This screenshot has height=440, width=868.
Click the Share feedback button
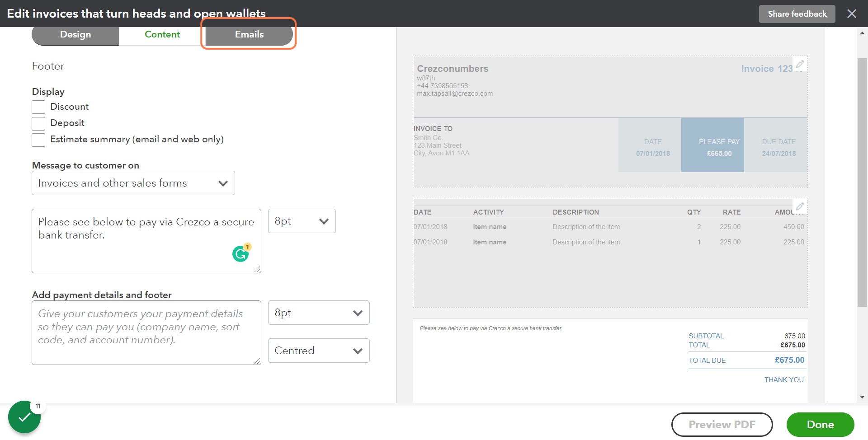click(x=797, y=14)
